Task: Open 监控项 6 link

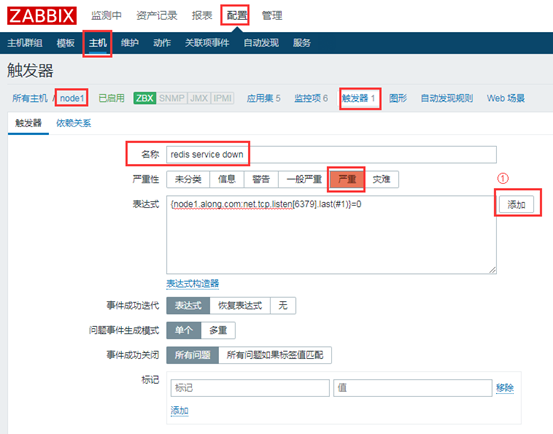Action: pos(311,98)
